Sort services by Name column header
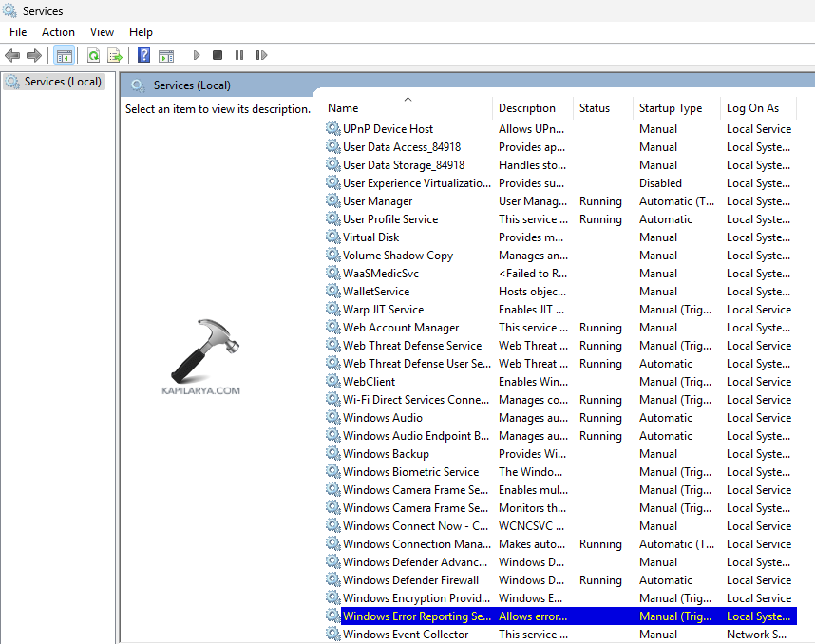Image resolution: width=815 pixels, height=644 pixels. pos(344,108)
